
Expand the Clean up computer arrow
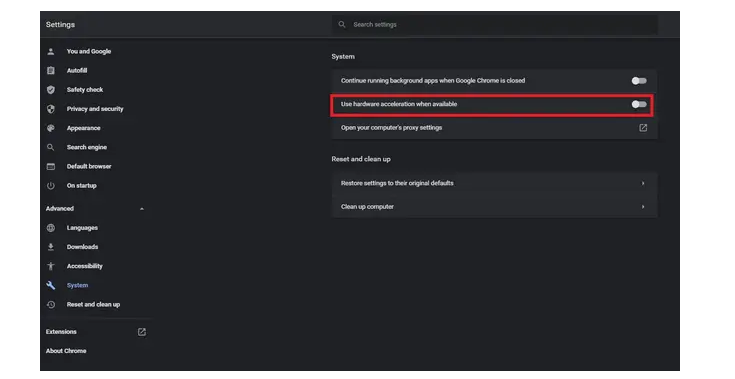[643, 207]
